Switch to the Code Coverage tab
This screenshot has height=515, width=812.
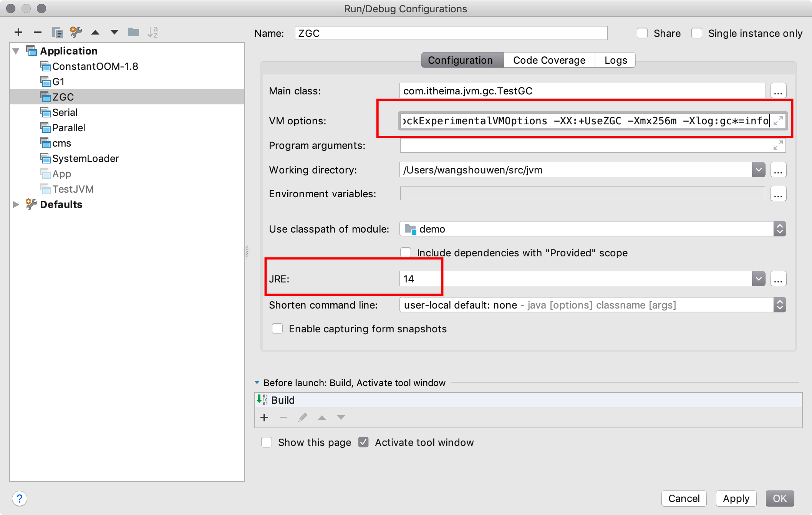(549, 60)
